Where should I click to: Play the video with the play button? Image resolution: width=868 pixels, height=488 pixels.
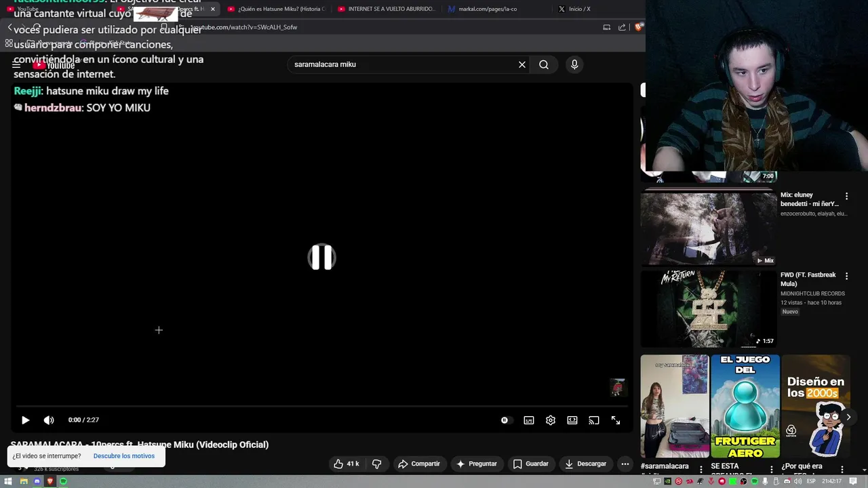25,420
